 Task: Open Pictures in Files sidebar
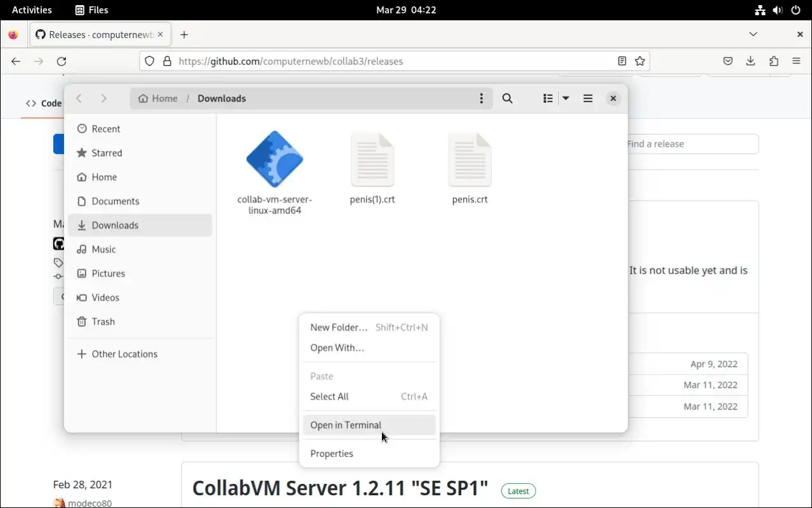[x=140, y=274]
